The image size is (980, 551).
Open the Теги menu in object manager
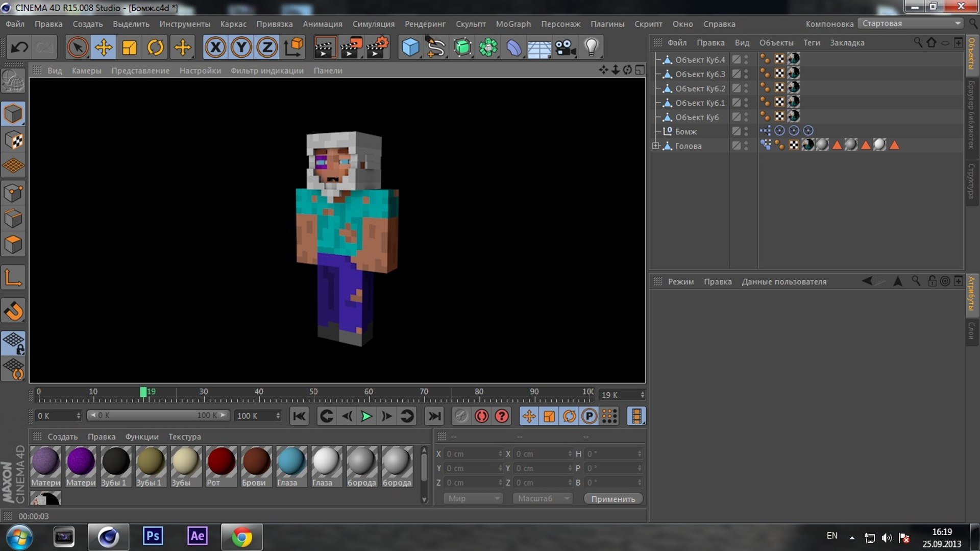[x=811, y=43]
